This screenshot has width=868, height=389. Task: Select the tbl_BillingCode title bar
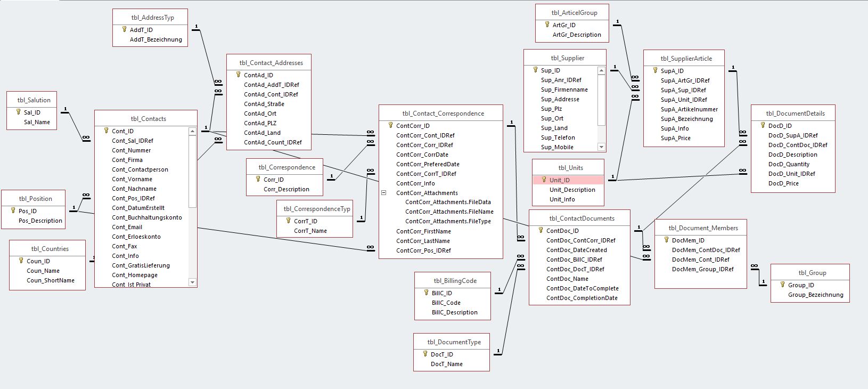pyautogui.click(x=453, y=280)
